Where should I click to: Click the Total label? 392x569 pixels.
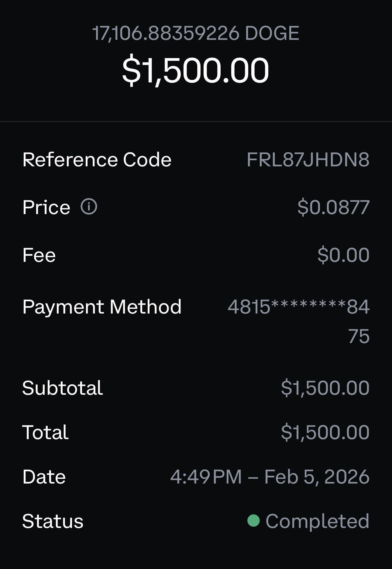pos(45,432)
